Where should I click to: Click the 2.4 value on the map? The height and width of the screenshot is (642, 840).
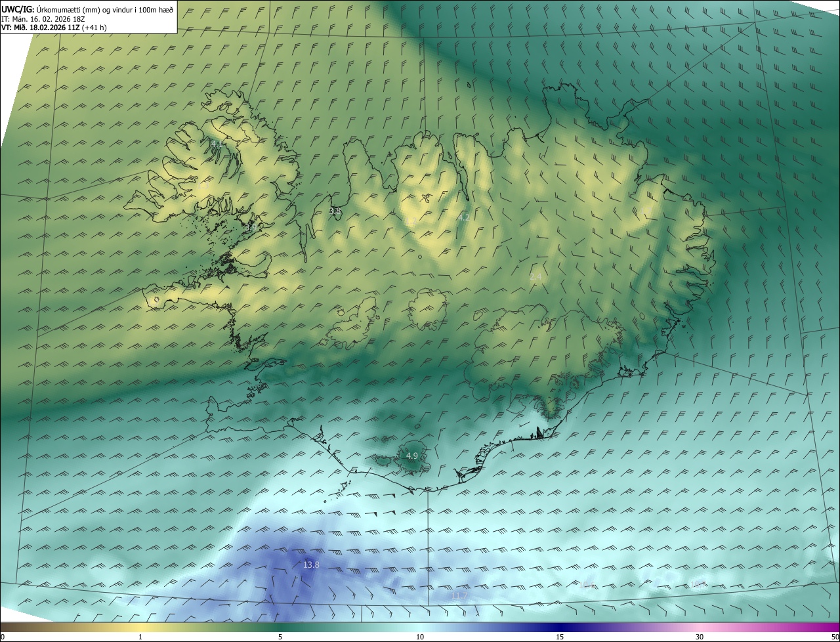point(535,277)
